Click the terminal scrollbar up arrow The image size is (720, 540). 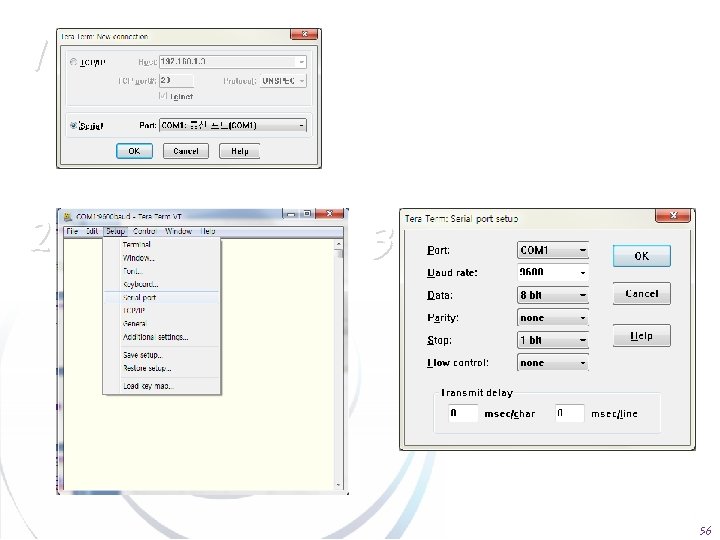pos(339,244)
